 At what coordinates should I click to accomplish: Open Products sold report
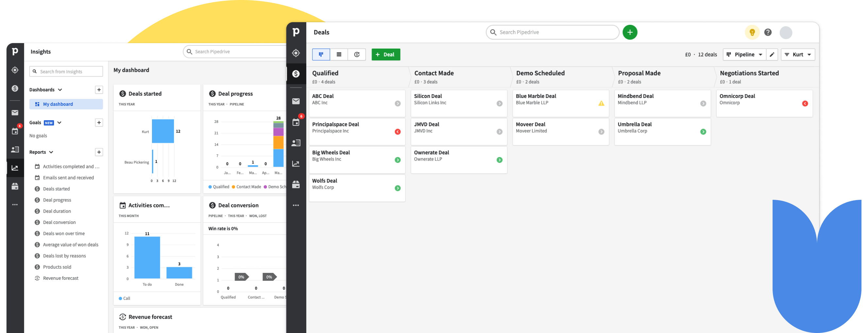coord(53,267)
